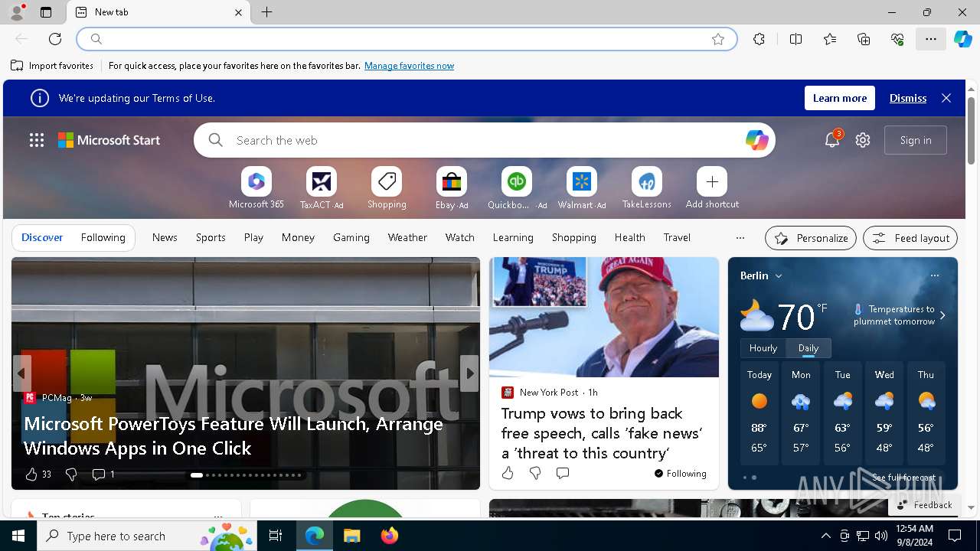Refresh the current page
Viewport: 980px width, 551px height.
click(55, 39)
